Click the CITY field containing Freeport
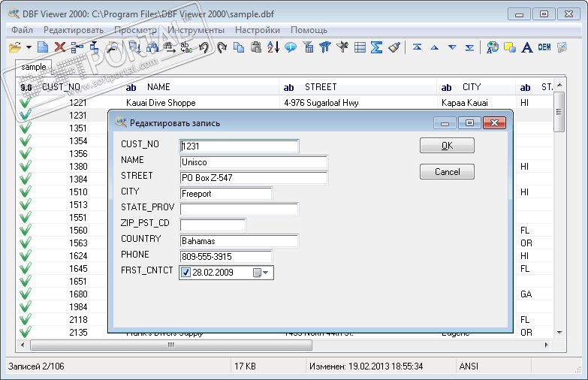Screen dimensions: 588x380 pyautogui.click(x=226, y=194)
